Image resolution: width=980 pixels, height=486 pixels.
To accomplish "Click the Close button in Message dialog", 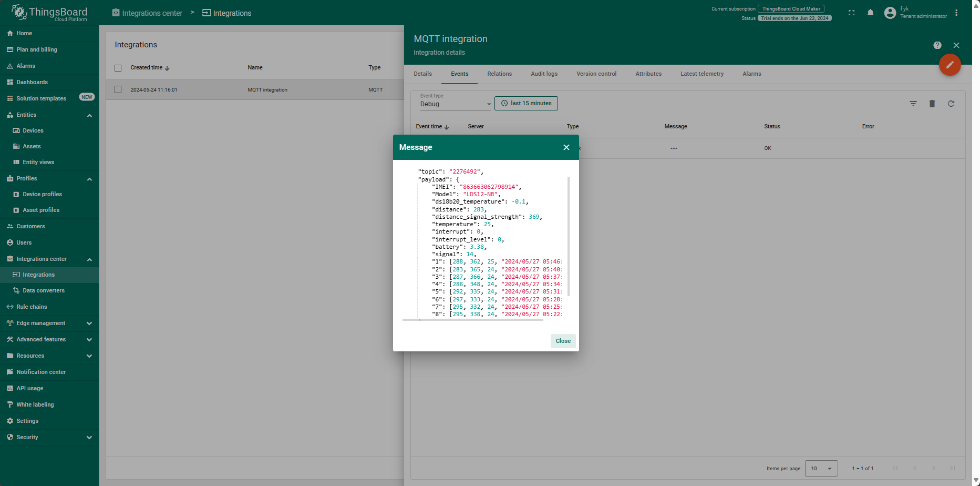I will tap(563, 341).
